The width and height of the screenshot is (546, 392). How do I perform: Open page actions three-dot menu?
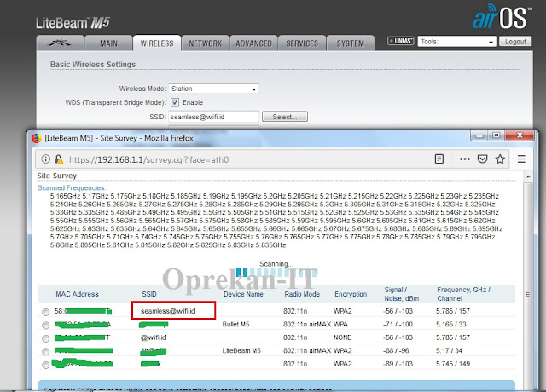(464, 159)
